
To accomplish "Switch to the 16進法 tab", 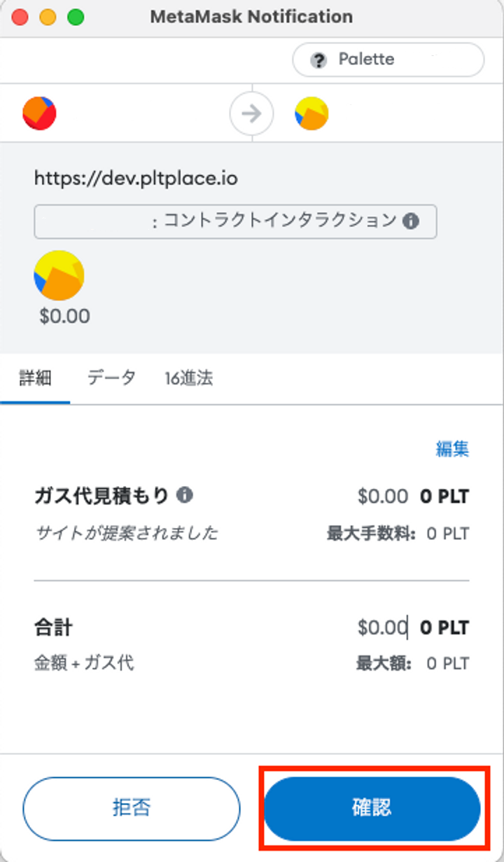I will pyautogui.click(x=189, y=378).
